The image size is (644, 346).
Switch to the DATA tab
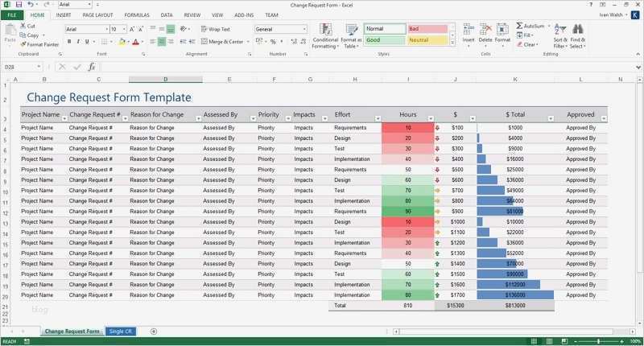click(x=167, y=15)
